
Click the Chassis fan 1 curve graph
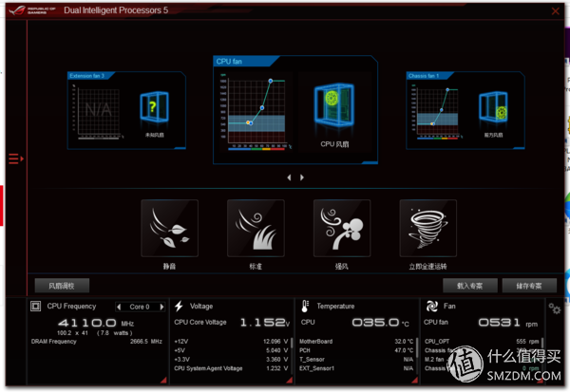437,112
